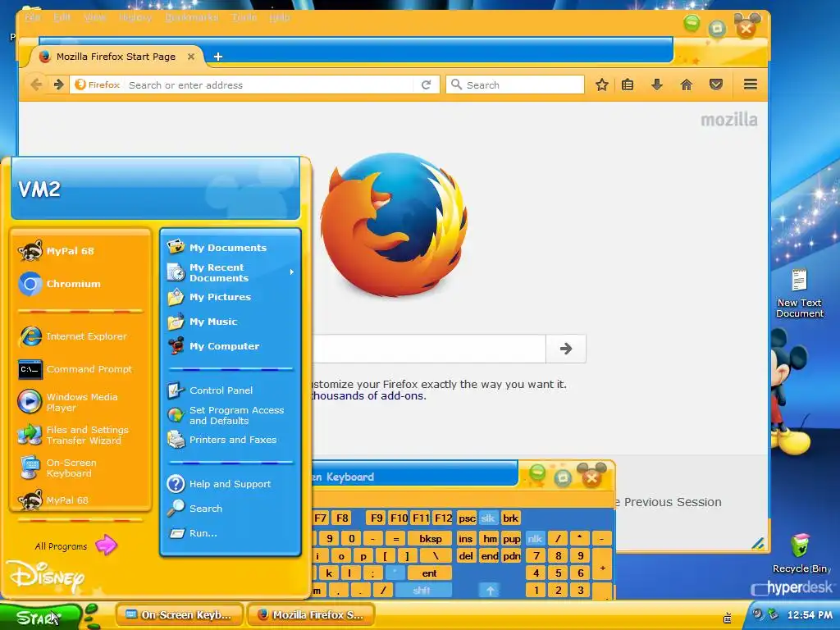Toggle scroll lock (slk) key on keyboard
This screenshot has width=840, height=630.
pos(487,518)
